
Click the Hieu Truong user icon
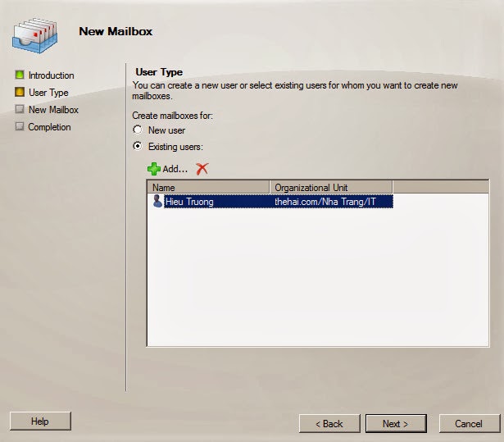157,201
